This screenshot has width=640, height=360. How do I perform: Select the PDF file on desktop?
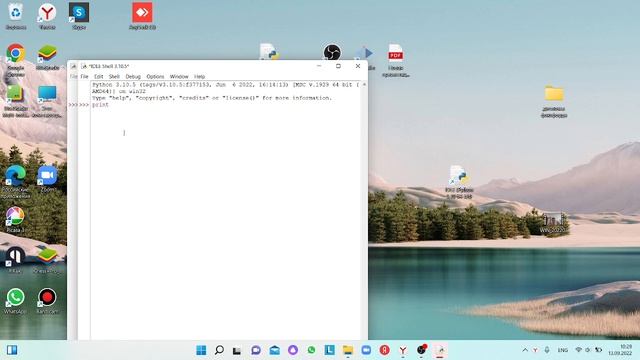coord(396,60)
